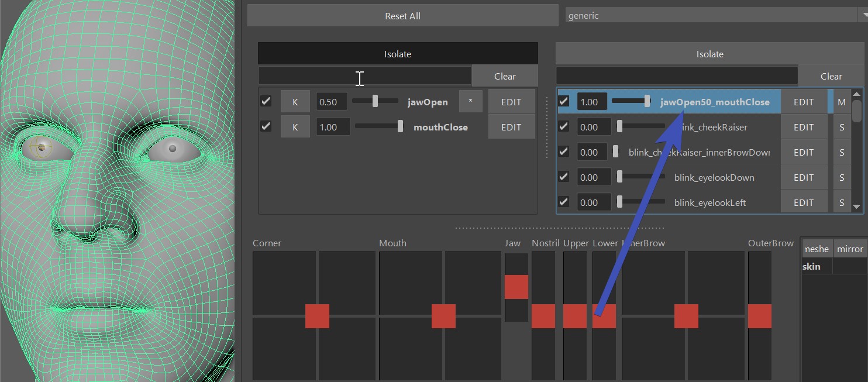Click the left Isolate filter text field

[364, 76]
